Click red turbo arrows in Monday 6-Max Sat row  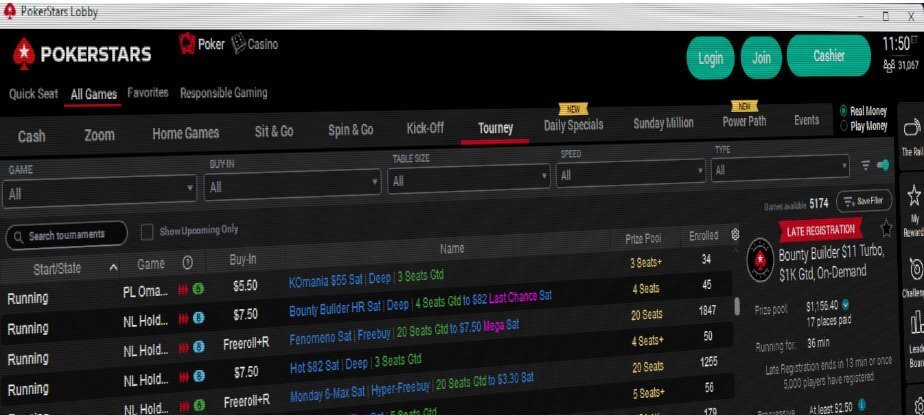coord(184,406)
